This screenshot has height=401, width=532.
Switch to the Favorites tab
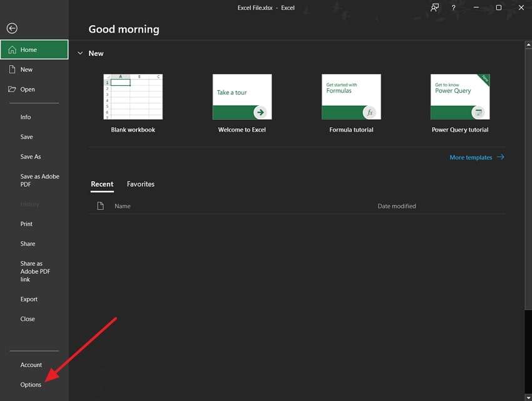pyautogui.click(x=141, y=184)
